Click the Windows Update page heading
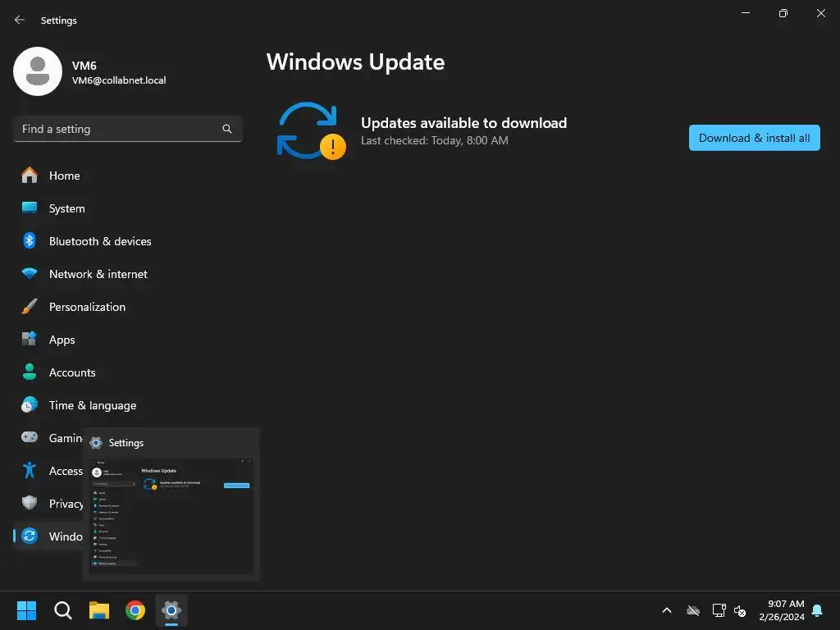Viewport: 840px width, 630px height. pos(356,62)
